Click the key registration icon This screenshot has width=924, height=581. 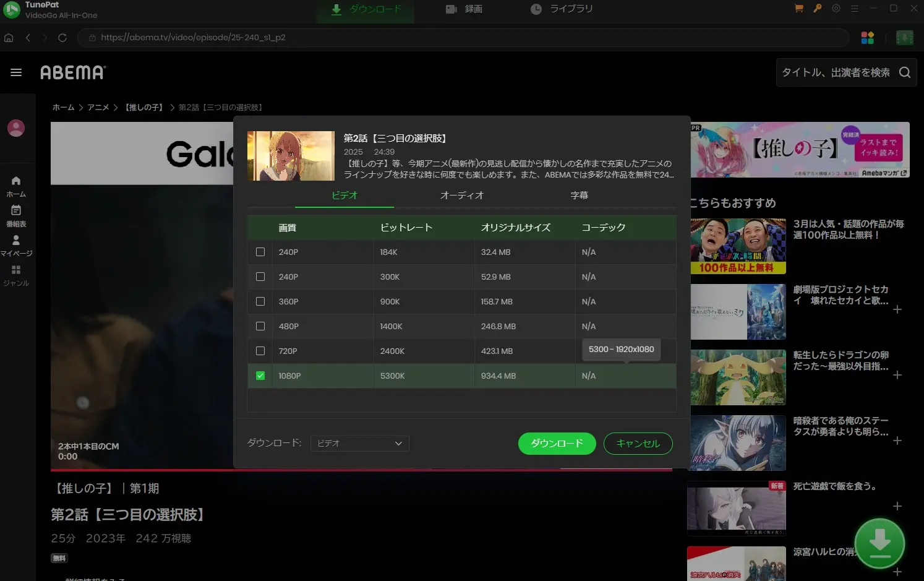818,9
